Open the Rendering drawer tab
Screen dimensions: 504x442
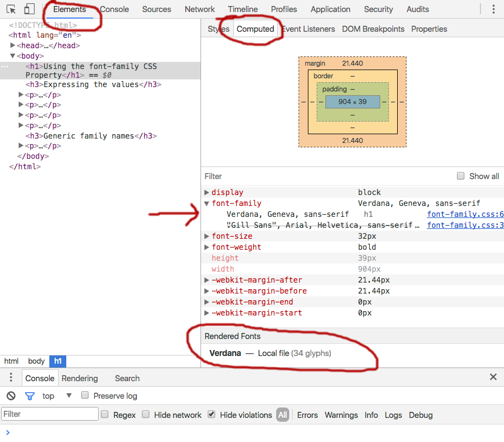click(x=80, y=378)
